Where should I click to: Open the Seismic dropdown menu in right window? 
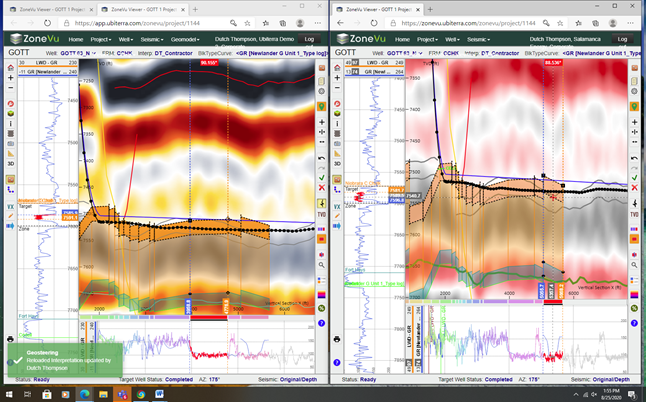point(478,40)
